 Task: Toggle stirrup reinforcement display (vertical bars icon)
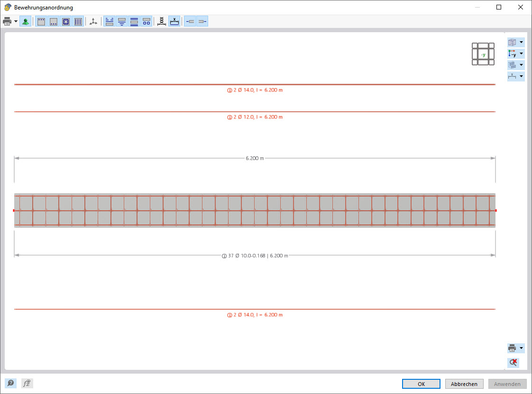78,22
